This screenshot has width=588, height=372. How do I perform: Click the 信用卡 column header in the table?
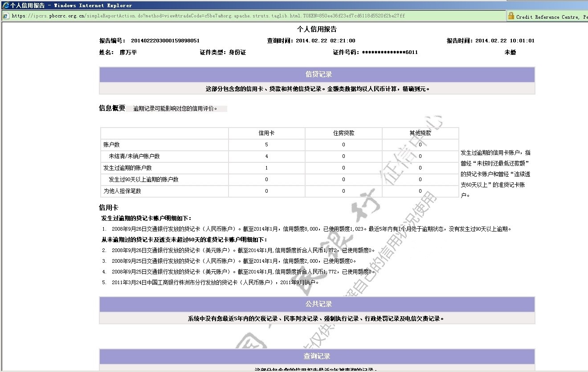[266, 133]
